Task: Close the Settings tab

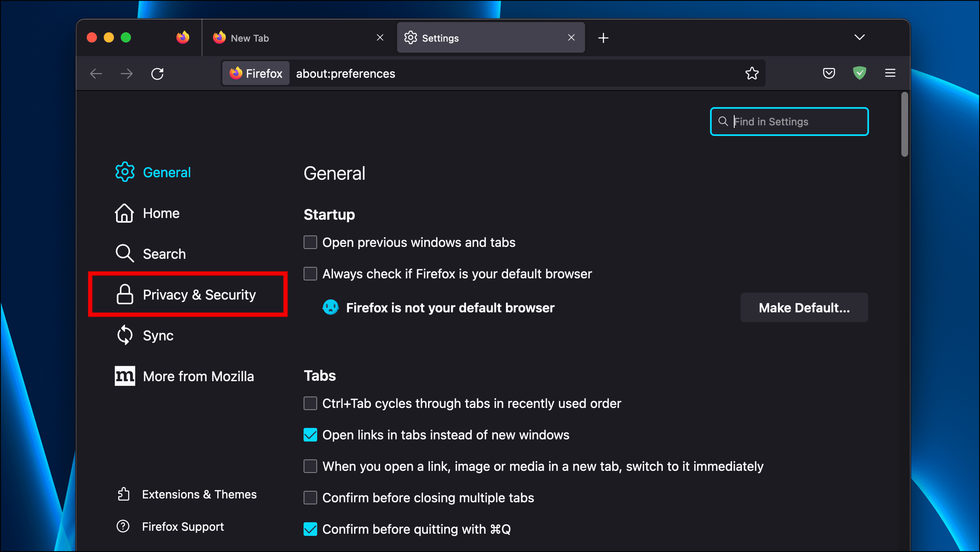Action: click(x=571, y=38)
